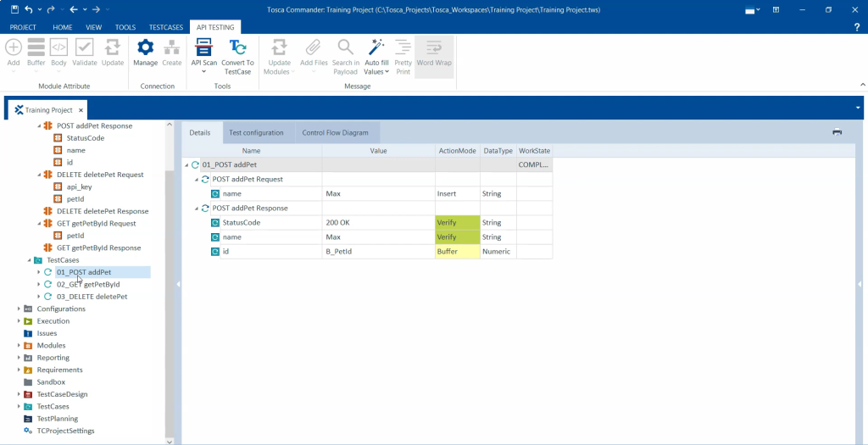
Task: Click value cell 200 OK
Action: pyautogui.click(x=379, y=222)
